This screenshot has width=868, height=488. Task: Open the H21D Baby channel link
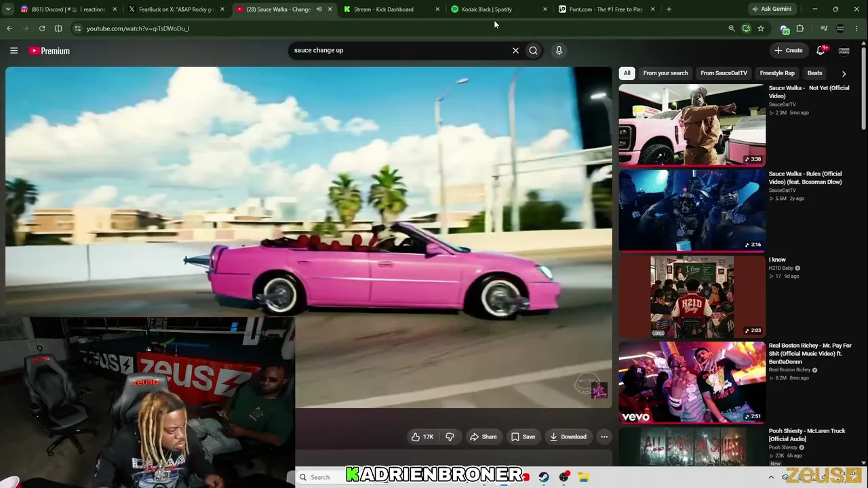pos(781,268)
